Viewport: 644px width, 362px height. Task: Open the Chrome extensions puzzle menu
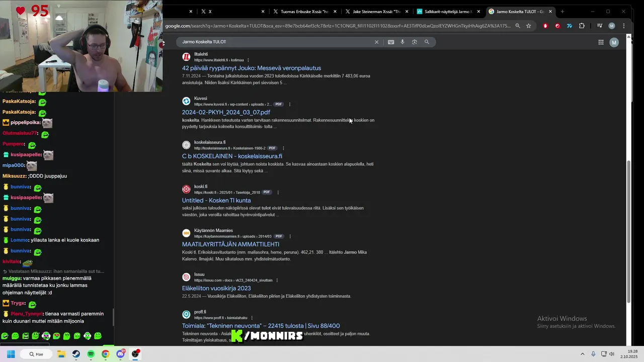click(582, 26)
